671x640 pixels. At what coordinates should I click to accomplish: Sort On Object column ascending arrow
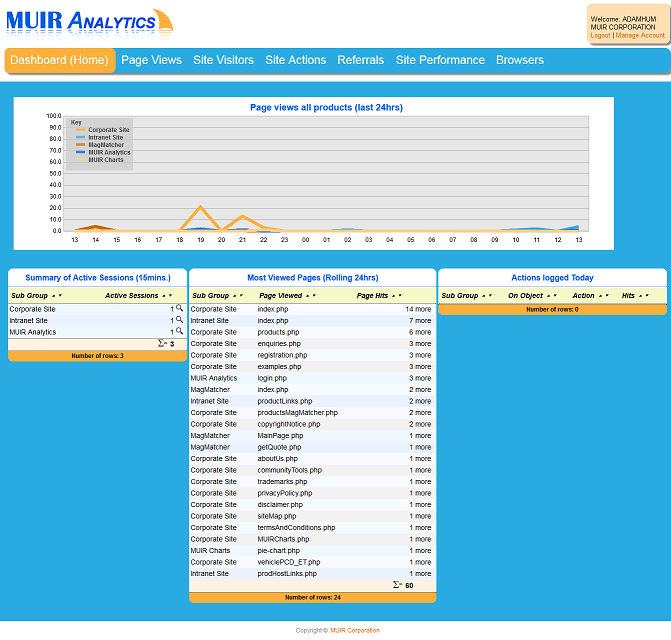pos(548,296)
